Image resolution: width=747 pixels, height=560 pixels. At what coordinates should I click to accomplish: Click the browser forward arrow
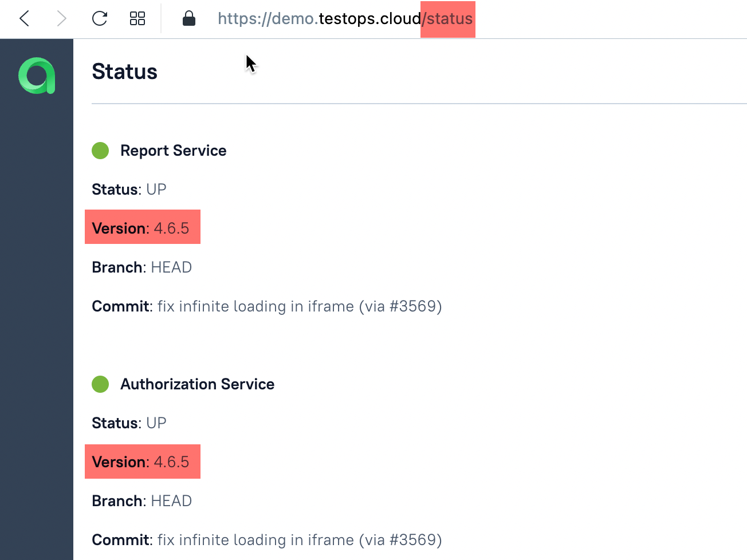coord(61,19)
